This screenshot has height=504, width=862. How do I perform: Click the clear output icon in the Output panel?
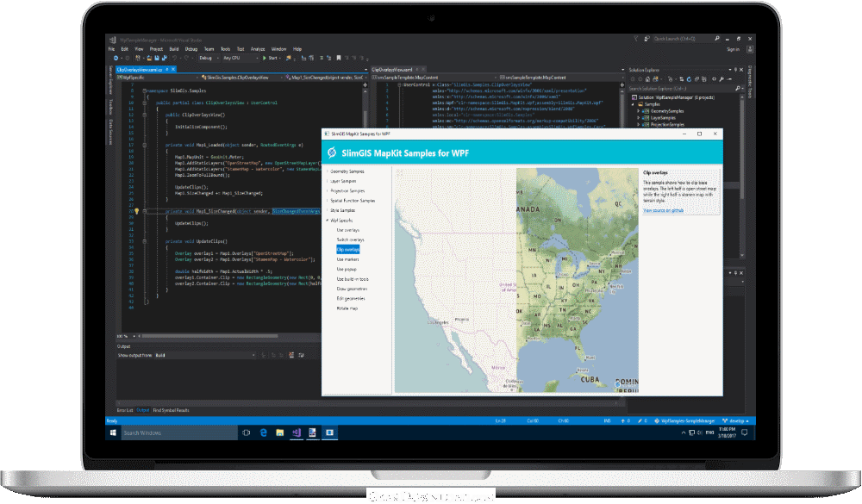(x=291, y=355)
